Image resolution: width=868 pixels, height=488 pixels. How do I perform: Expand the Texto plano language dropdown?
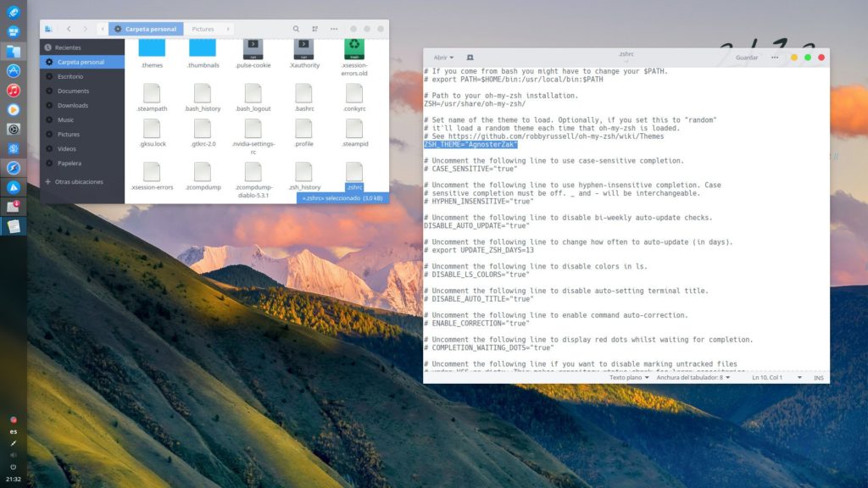(x=629, y=377)
